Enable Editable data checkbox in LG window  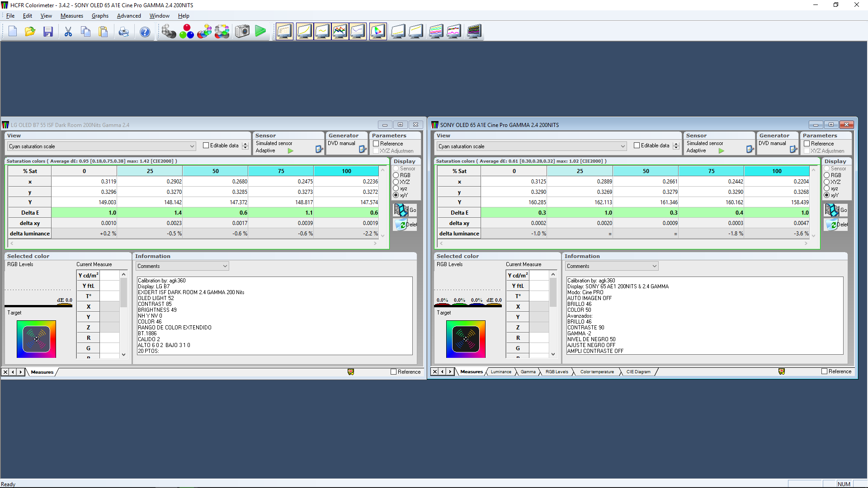206,145
